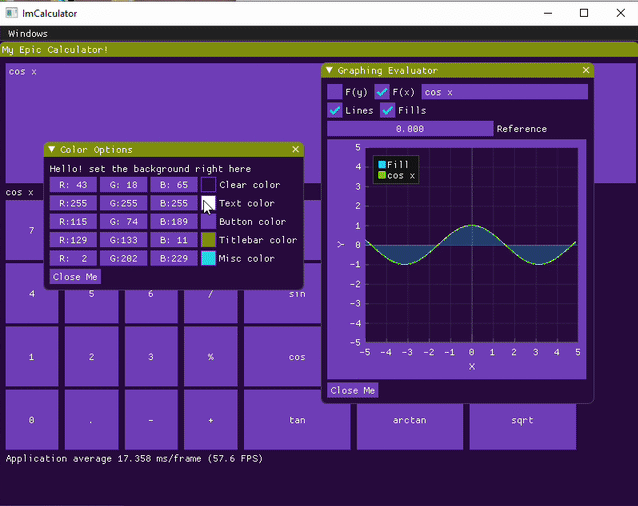The height and width of the screenshot is (506, 638).
Task: Click the Clear color B: 65 field
Action: [x=174, y=185]
